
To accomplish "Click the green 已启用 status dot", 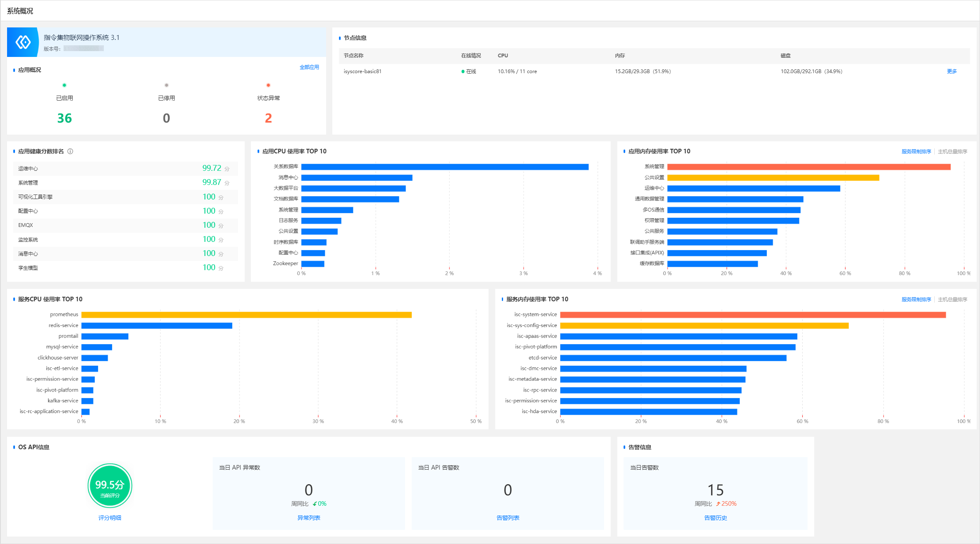I will point(64,85).
